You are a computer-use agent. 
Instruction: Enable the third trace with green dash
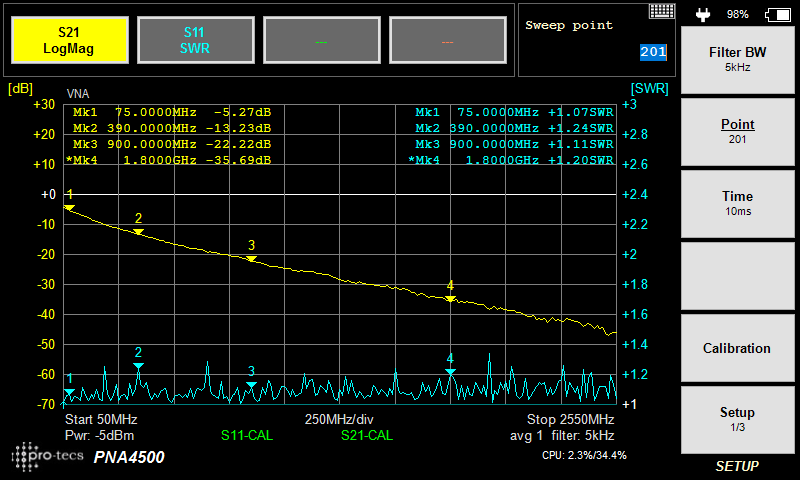[x=321, y=40]
